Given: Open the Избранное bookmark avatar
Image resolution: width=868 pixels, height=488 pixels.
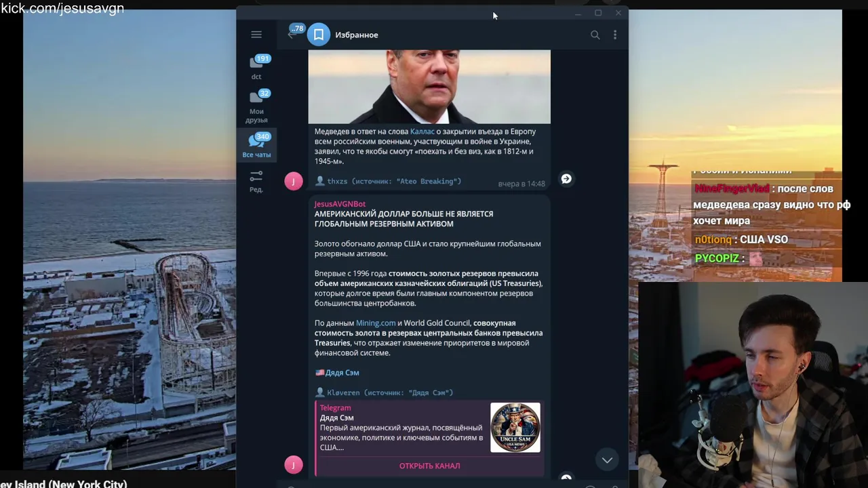Looking at the screenshot, I should 319,35.
